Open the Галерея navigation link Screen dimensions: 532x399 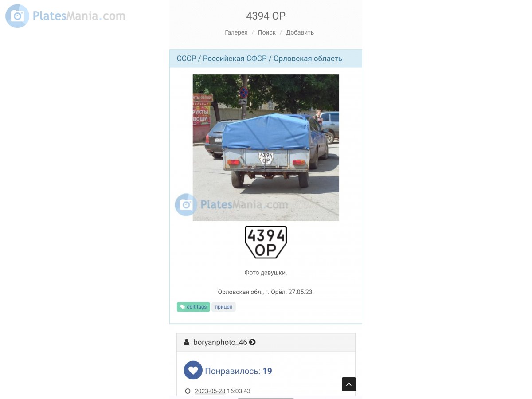pyautogui.click(x=236, y=32)
